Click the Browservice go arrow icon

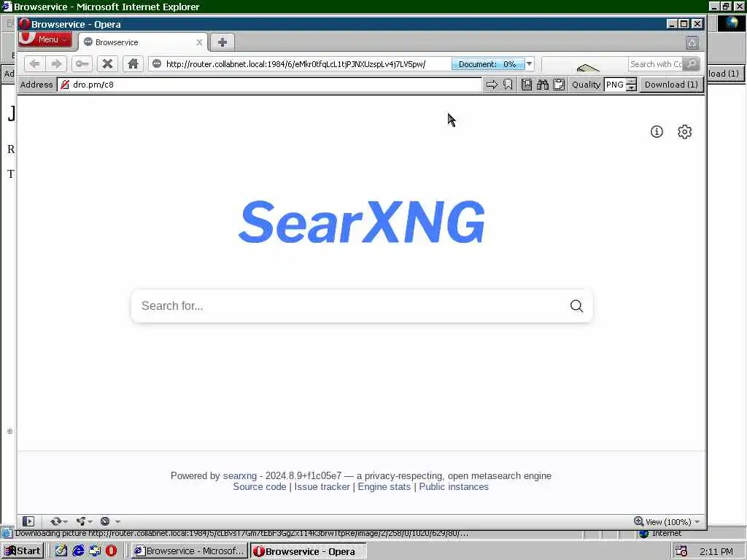492,85
